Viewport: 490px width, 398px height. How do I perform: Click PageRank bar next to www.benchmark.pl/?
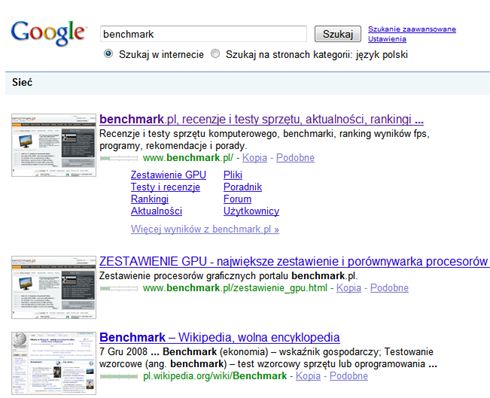coord(119,158)
